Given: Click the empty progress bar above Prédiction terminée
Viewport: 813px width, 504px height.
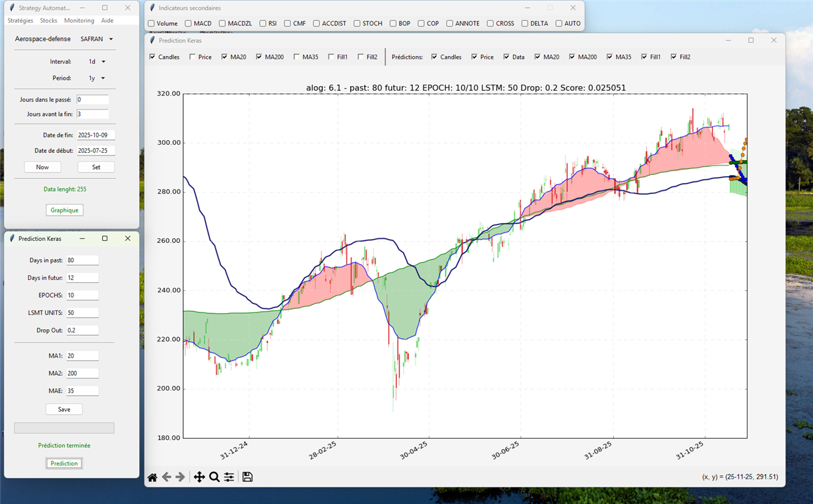Looking at the screenshot, I should (x=64, y=428).
